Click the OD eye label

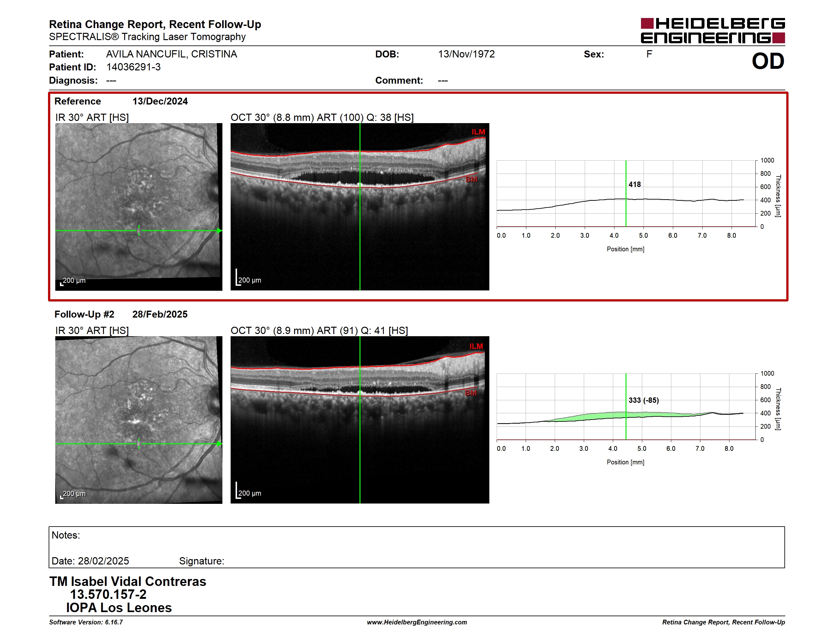click(x=768, y=61)
